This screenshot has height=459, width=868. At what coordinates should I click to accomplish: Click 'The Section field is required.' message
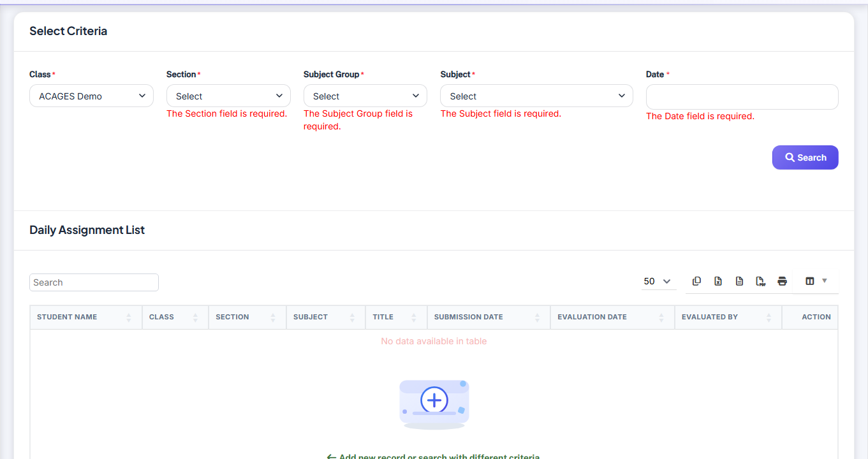pos(227,113)
